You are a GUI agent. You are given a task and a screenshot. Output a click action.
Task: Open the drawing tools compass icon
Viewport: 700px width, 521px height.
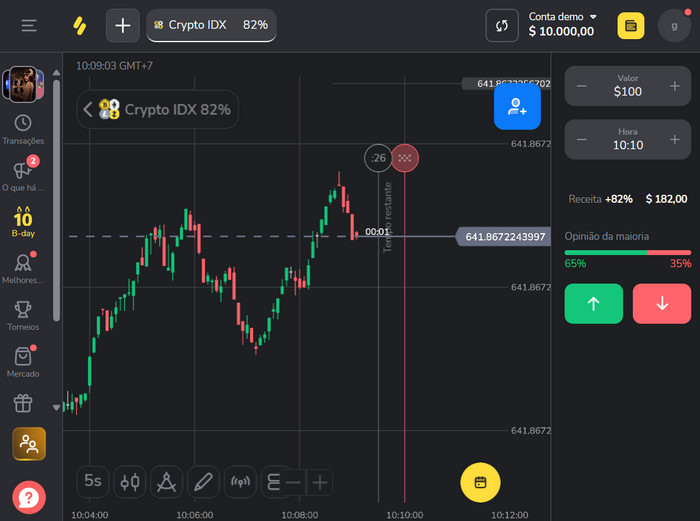[166, 481]
